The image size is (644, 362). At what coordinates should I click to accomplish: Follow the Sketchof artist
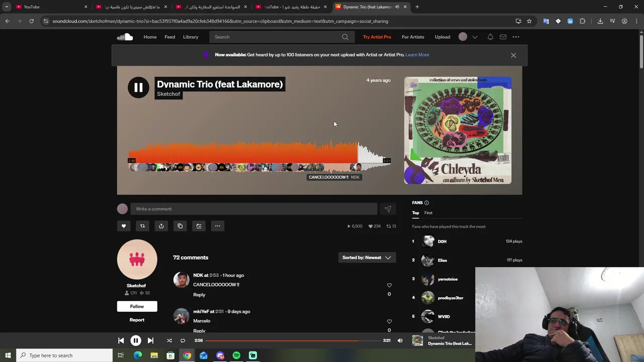coord(137,306)
